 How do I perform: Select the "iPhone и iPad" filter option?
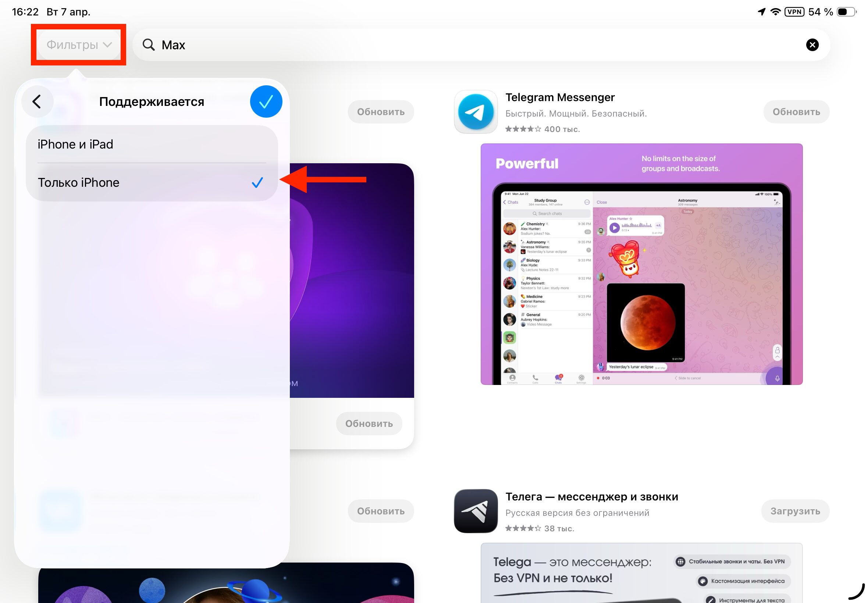tap(75, 144)
